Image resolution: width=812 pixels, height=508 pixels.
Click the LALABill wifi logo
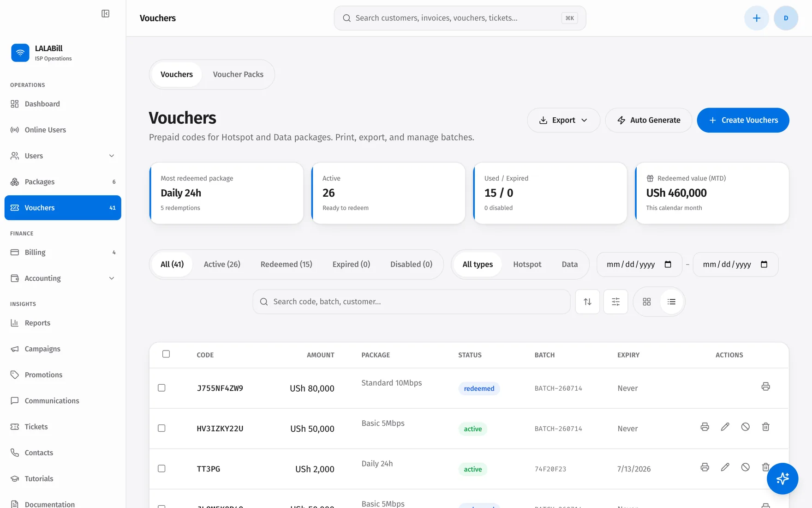tap(20, 53)
